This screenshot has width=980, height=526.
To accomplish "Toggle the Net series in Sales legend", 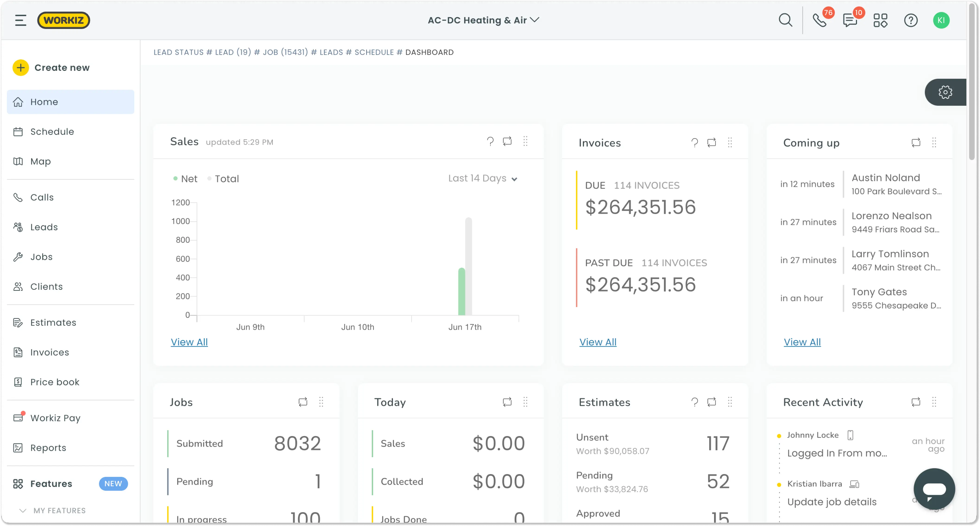I will (185, 179).
